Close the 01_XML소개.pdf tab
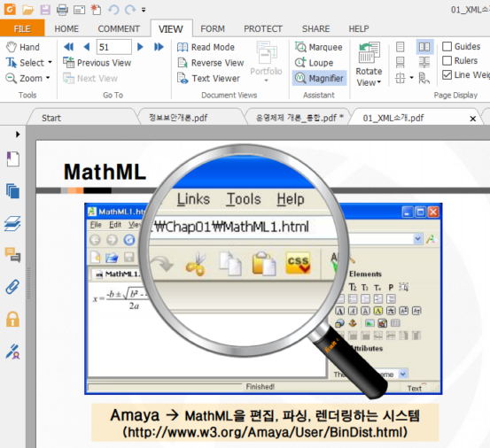490x448 pixels. tap(473, 119)
